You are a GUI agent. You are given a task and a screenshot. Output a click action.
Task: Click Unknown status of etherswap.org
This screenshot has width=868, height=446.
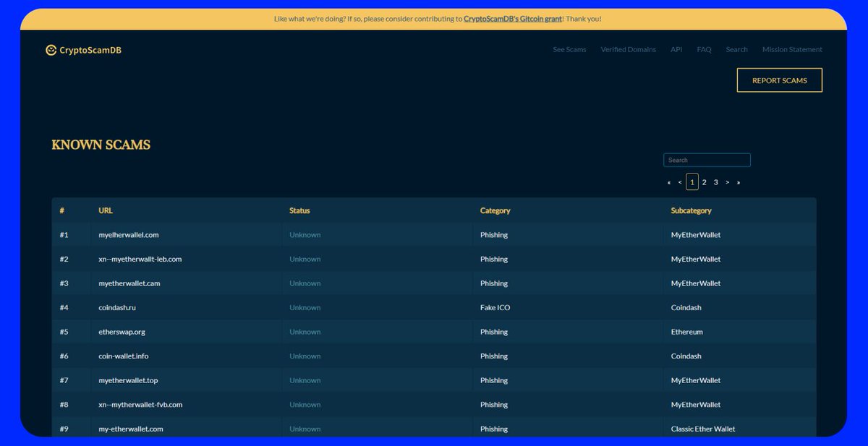point(305,332)
